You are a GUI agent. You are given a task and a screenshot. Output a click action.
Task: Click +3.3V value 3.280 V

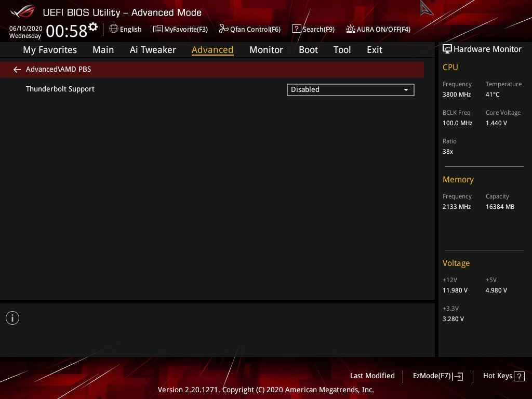453,319
